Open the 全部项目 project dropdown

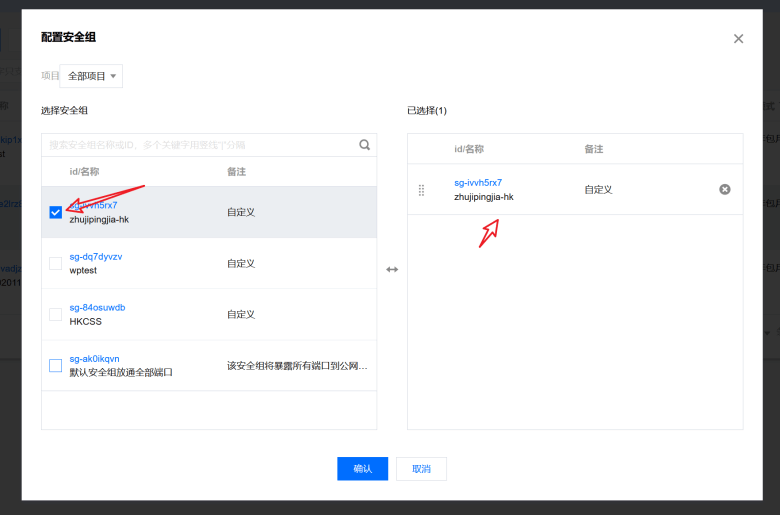[92, 76]
